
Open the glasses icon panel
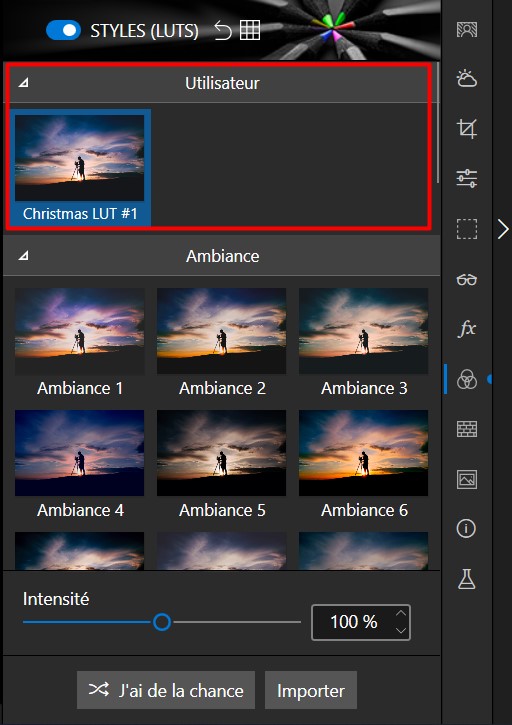click(x=467, y=279)
